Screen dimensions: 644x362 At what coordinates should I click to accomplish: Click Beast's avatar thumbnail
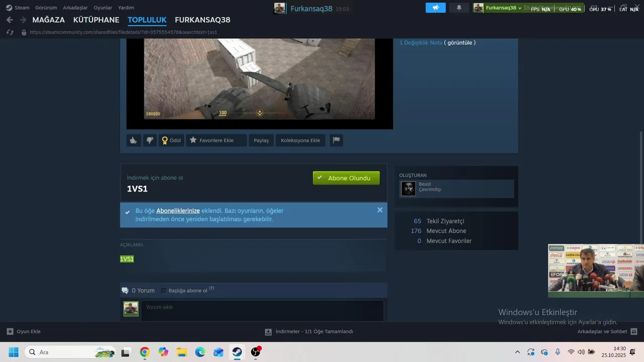(x=409, y=189)
